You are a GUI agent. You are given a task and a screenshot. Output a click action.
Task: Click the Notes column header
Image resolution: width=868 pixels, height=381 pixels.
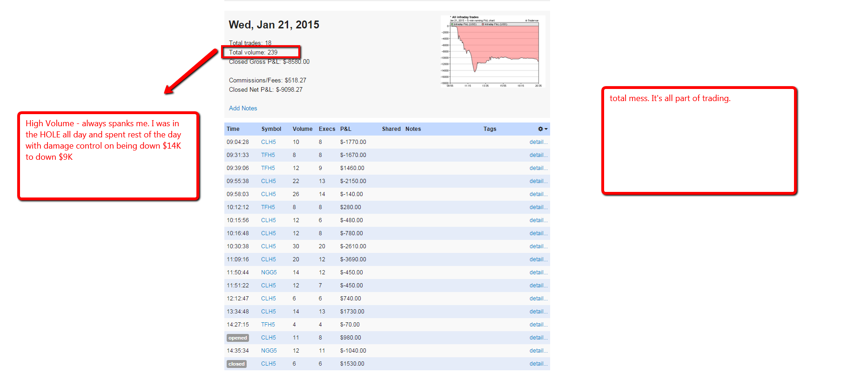click(x=413, y=129)
